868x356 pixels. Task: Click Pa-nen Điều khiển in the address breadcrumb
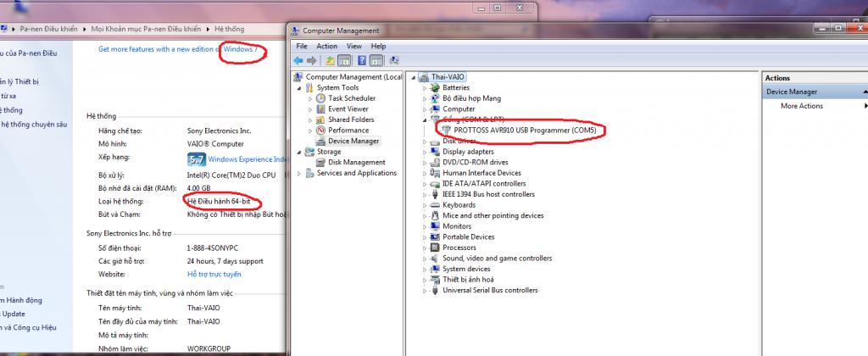(x=48, y=29)
